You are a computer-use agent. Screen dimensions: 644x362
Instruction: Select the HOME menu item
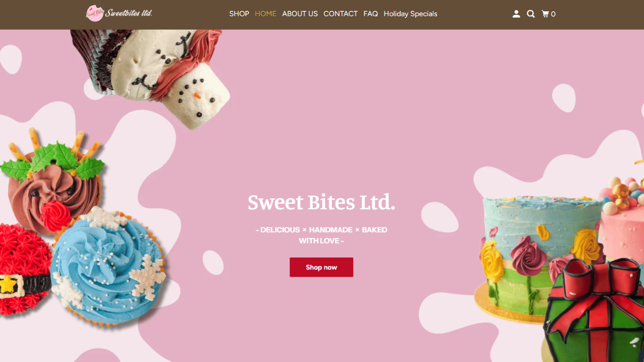[x=265, y=14]
